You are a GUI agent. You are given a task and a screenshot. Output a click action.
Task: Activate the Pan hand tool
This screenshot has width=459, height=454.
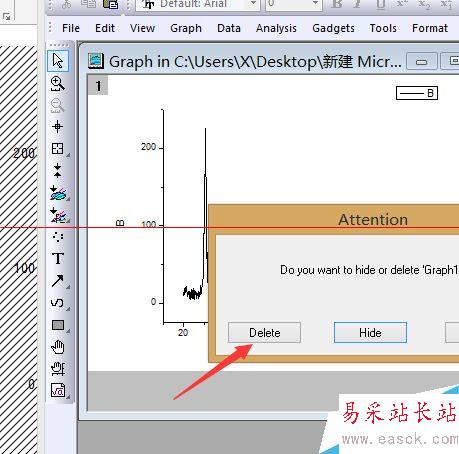[x=58, y=347]
